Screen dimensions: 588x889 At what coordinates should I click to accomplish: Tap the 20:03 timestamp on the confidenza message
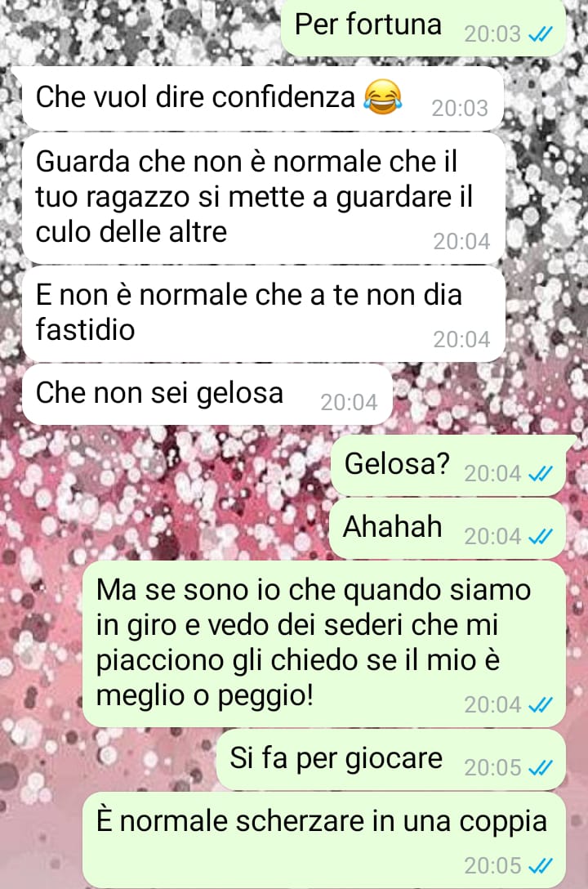460,109
